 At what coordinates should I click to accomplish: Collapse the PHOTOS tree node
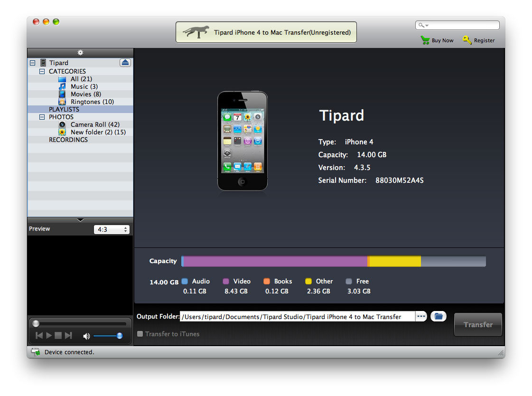pos(42,117)
